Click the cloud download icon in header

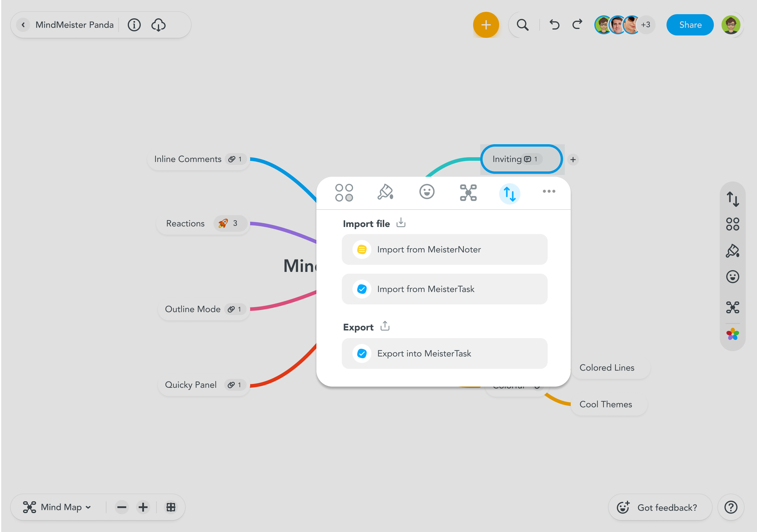tap(158, 25)
